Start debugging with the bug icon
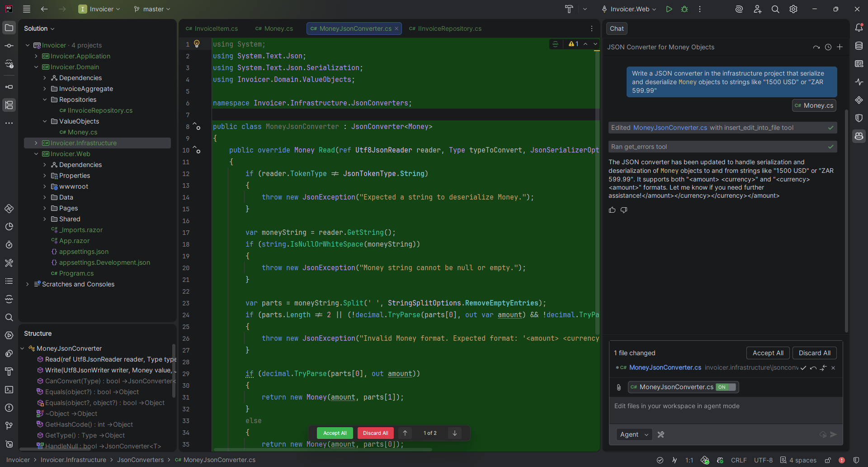This screenshot has height=467, width=868. tap(685, 9)
